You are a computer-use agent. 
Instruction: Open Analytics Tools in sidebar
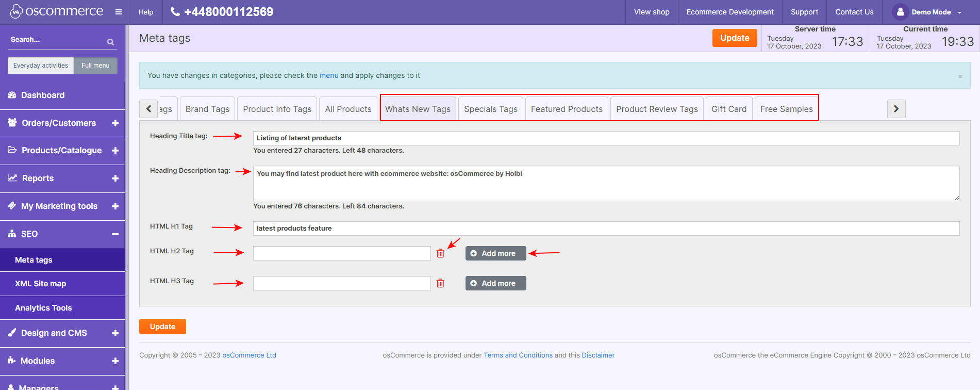tap(62, 308)
